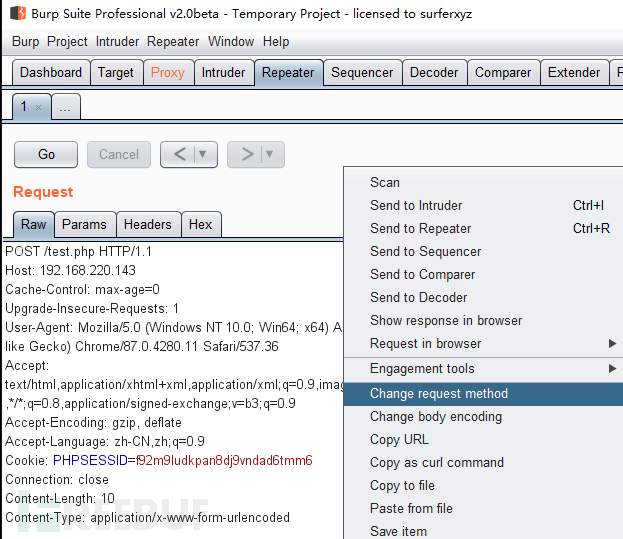623x539 pixels.
Task: Click the Accept-Encoding: gzip, deflate line
Action: click(x=93, y=423)
